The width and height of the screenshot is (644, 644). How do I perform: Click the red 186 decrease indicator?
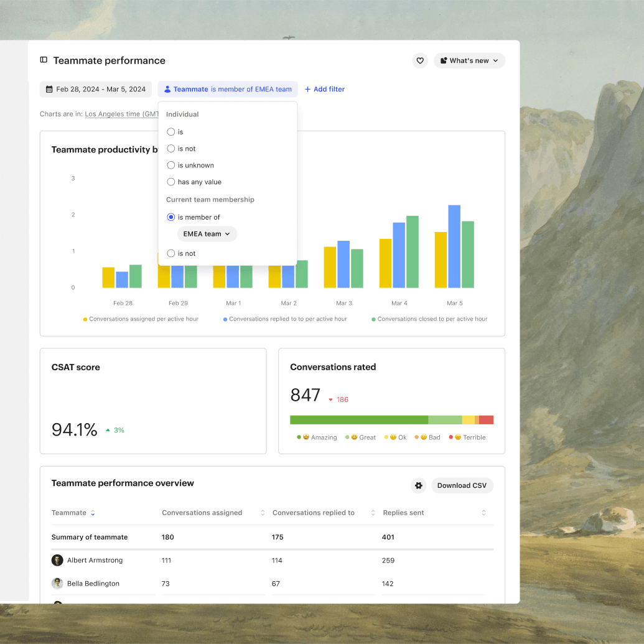pos(338,399)
